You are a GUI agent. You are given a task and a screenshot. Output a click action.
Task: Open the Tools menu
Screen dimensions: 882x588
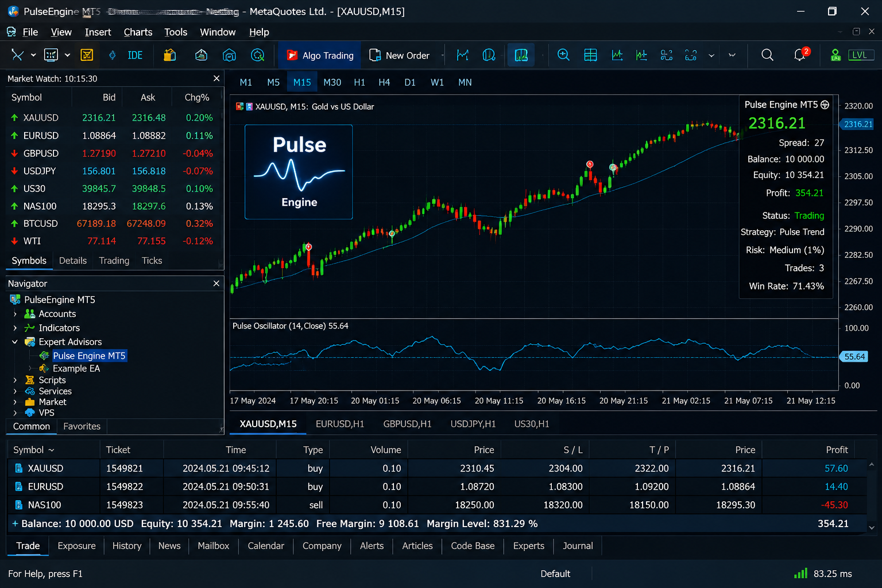[x=176, y=32]
